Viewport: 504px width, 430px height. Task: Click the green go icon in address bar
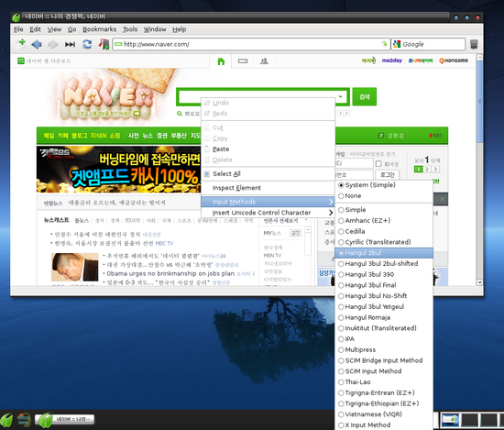pyautogui.click(x=384, y=44)
